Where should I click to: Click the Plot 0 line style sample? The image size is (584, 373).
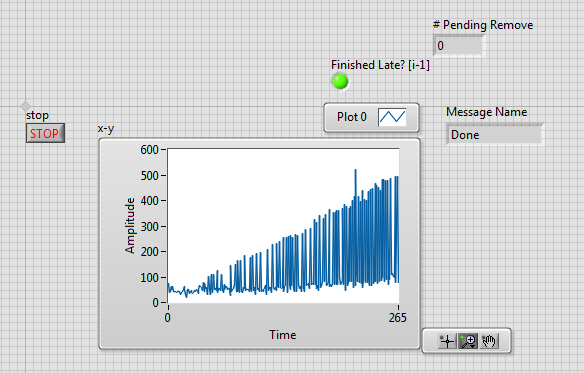click(x=392, y=117)
